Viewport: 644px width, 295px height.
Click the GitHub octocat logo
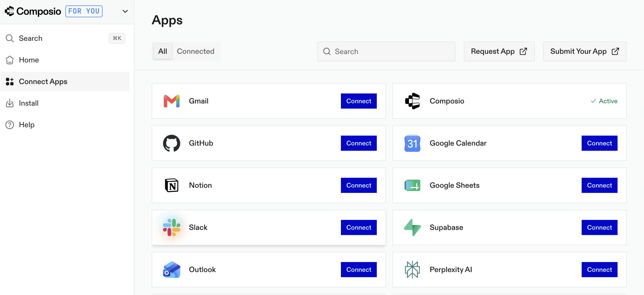(172, 143)
